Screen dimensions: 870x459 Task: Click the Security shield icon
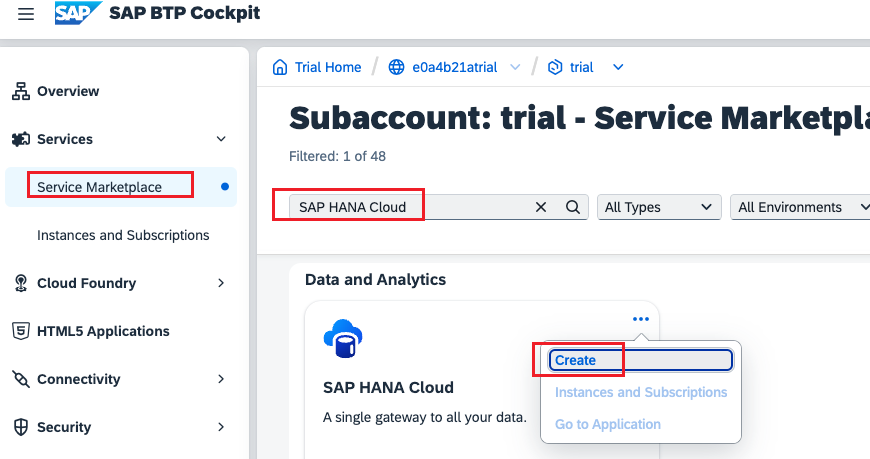coord(20,427)
